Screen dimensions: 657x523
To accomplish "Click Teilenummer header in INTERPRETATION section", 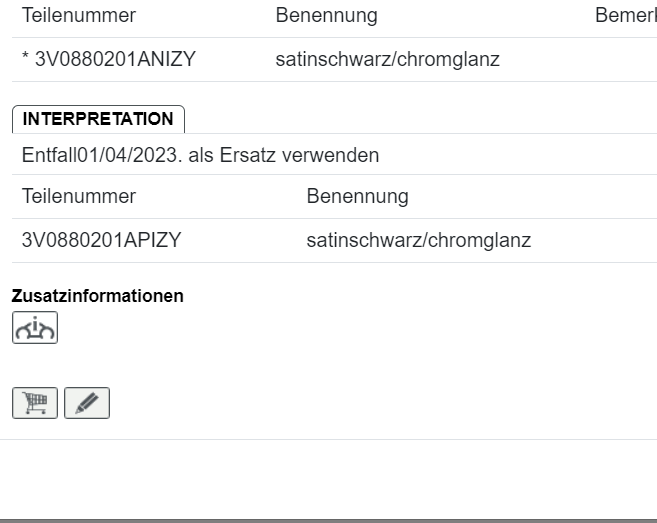I will click(79, 197).
